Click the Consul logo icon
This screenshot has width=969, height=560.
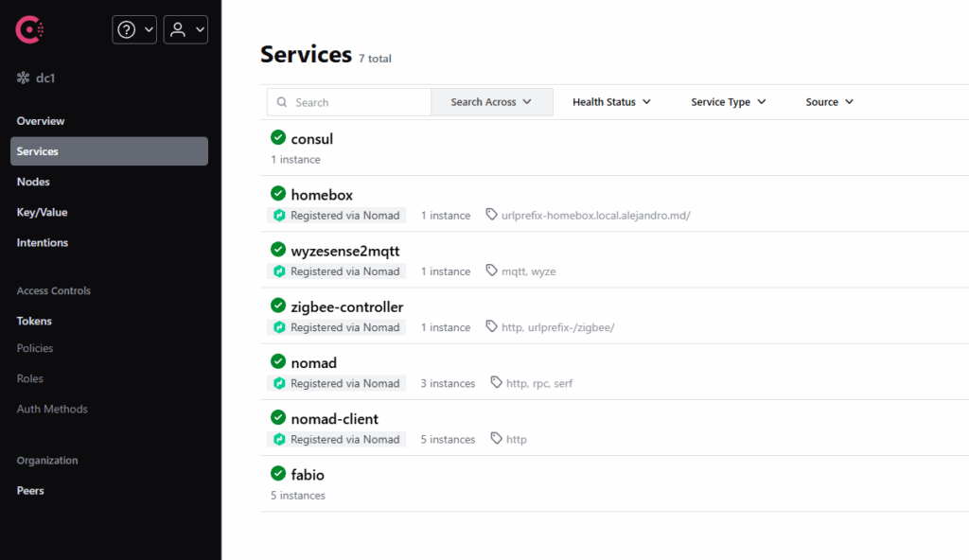[x=29, y=29]
